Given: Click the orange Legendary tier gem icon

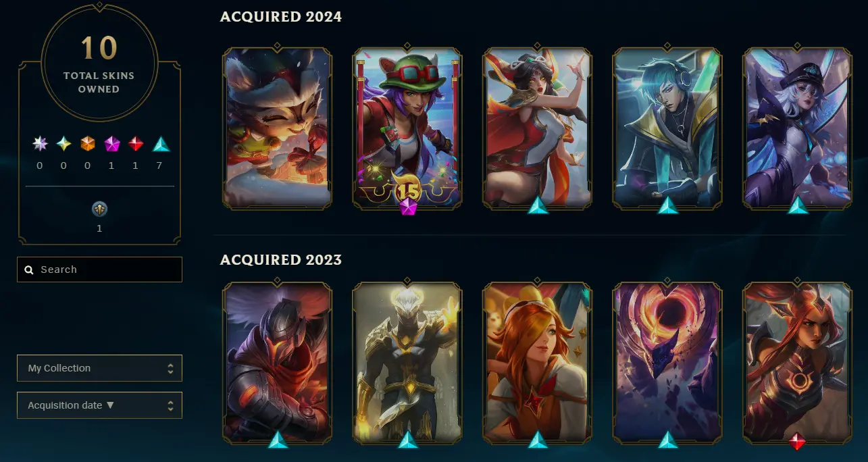Looking at the screenshot, I should 88,144.
